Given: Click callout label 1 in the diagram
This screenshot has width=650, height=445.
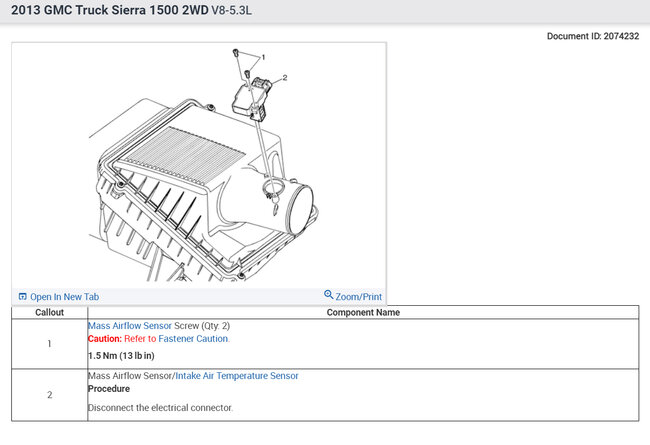Looking at the screenshot, I should coord(263,57).
